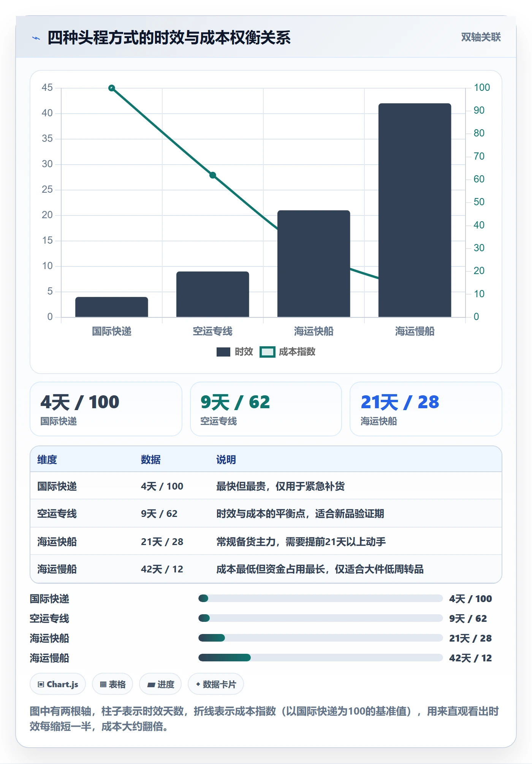Toggle the 时效 legend swatch
The image size is (532, 764).
point(223,352)
